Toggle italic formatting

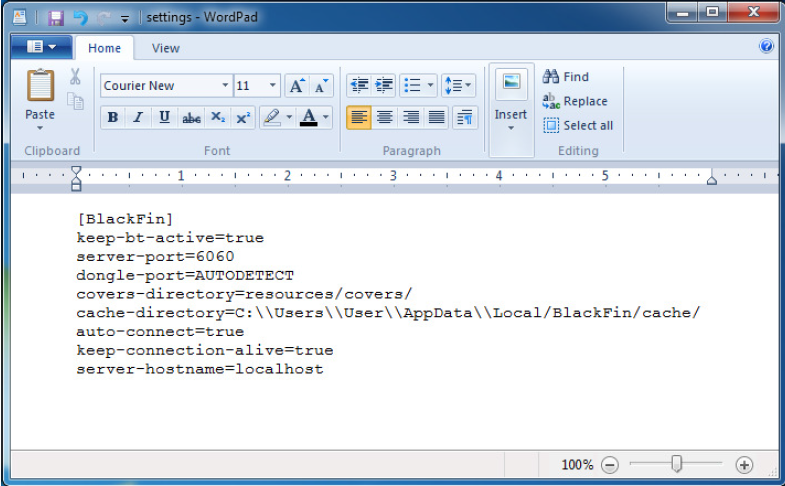pos(138,118)
